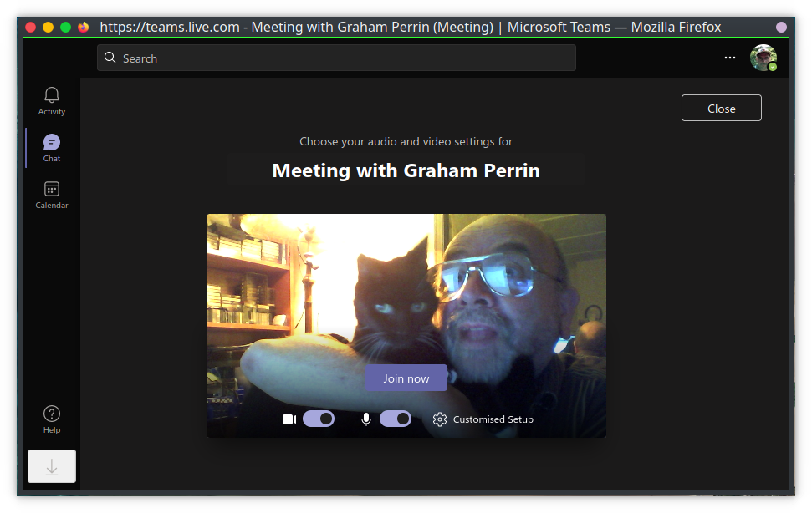The height and width of the screenshot is (513, 812).
Task: Edit the Meeting with Graham Perrin title
Action: (x=406, y=171)
